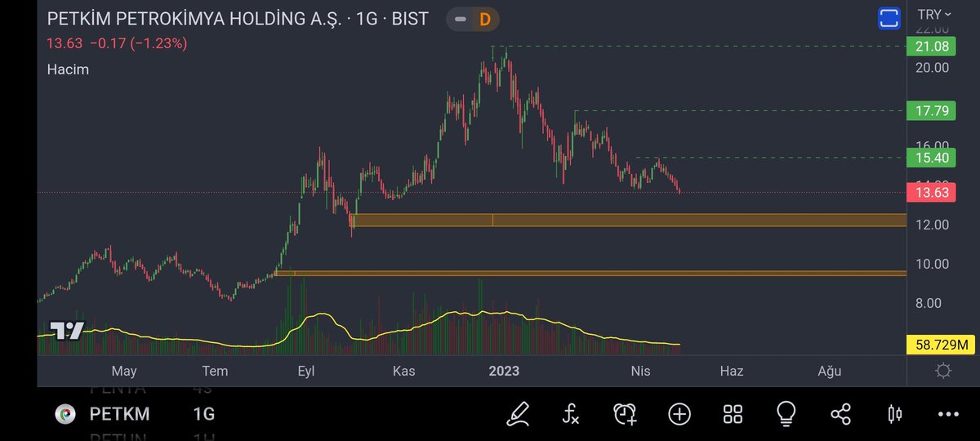Click the Kas label on time axis

[x=404, y=371]
